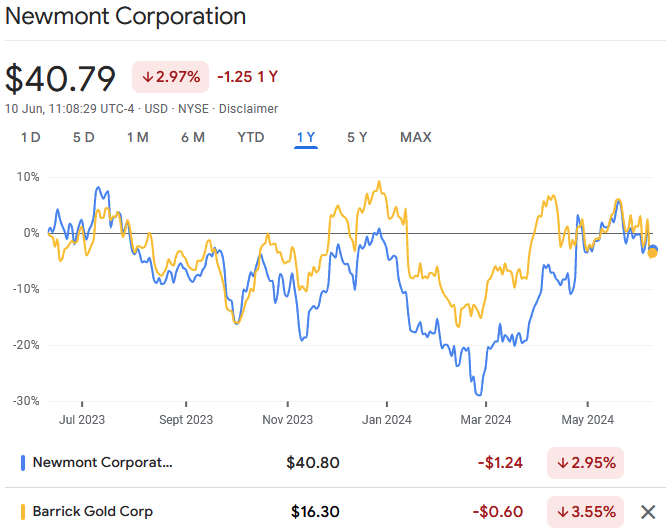
Task: Choose the 1 M chart range
Action: pos(138,137)
